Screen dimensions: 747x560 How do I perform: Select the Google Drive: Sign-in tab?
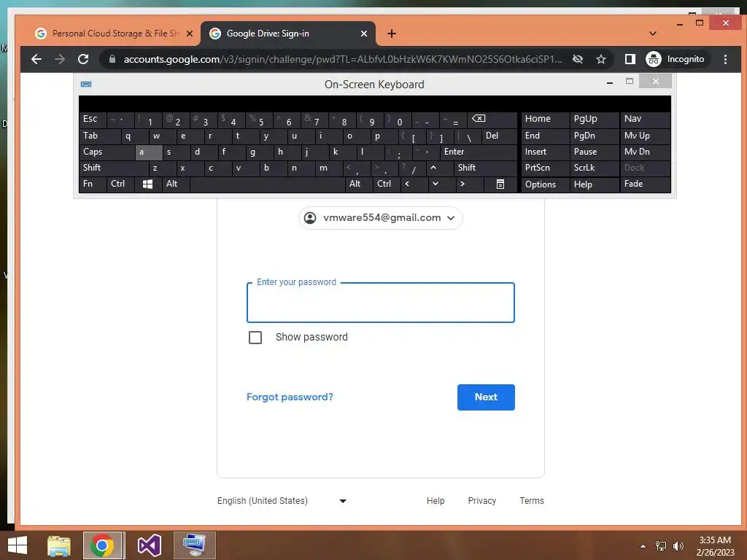(288, 34)
